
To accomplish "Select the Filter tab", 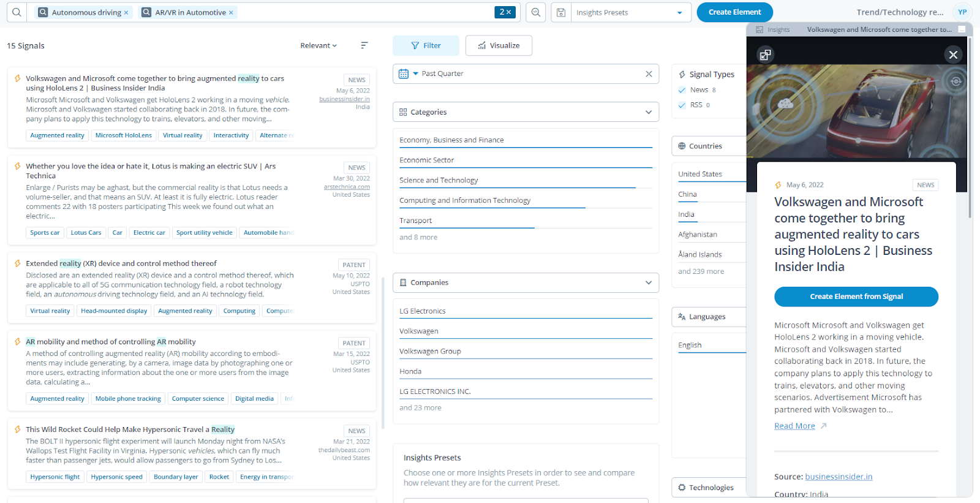I will [x=426, y=45].
